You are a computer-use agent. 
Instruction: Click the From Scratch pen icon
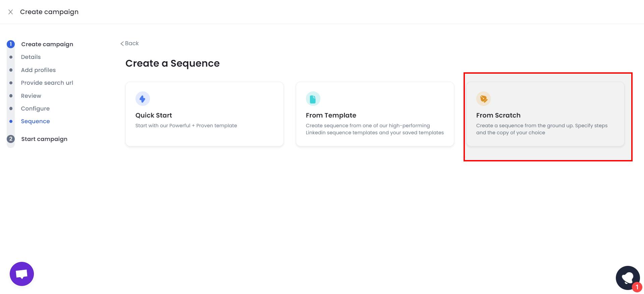coord(483,99)
